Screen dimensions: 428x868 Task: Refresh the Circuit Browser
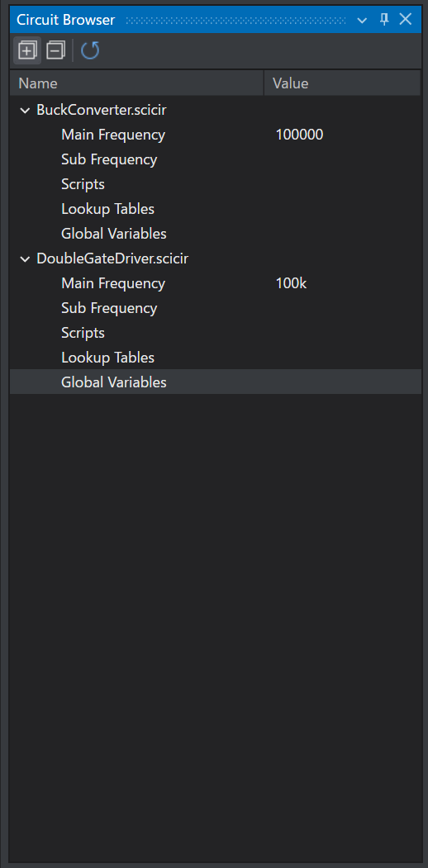coord(90,51)
